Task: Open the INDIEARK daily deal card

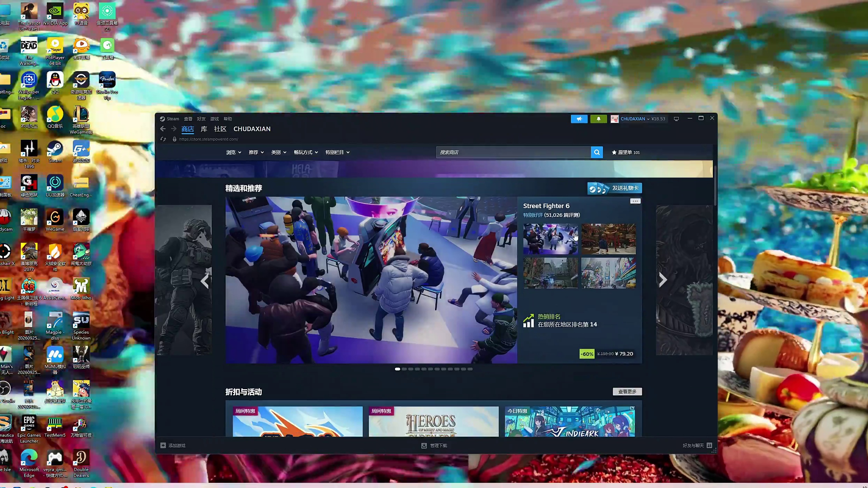Action: click(570, 421)
